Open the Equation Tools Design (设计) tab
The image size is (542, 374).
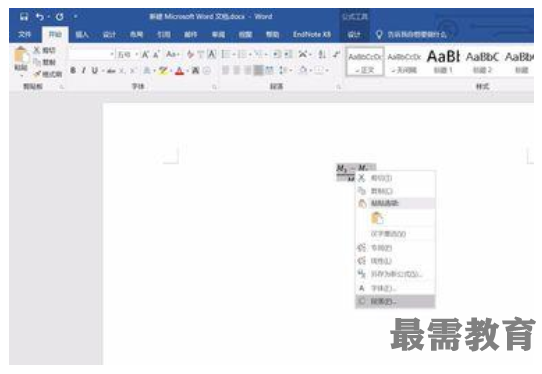tap(354, 35)
